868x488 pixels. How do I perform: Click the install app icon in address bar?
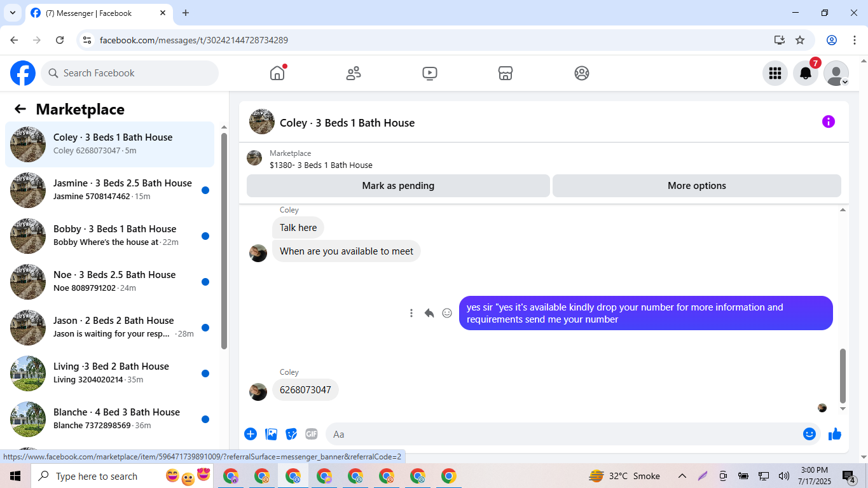pos(780,40)
